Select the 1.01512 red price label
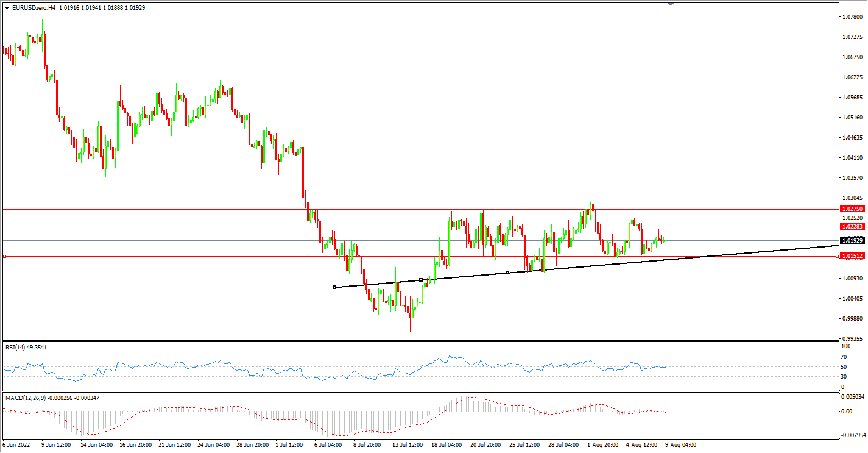This screenshot has height=453, width=868. (852, 257)
